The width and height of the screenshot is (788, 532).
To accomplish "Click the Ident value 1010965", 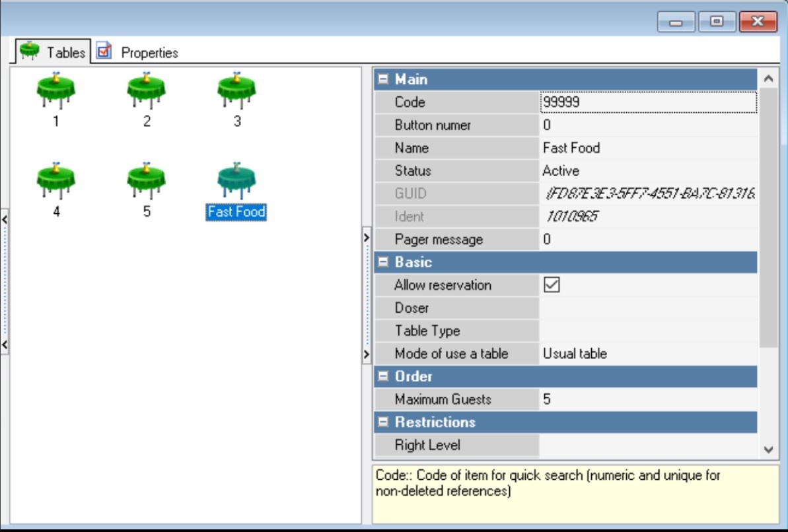I will (572, 216).
